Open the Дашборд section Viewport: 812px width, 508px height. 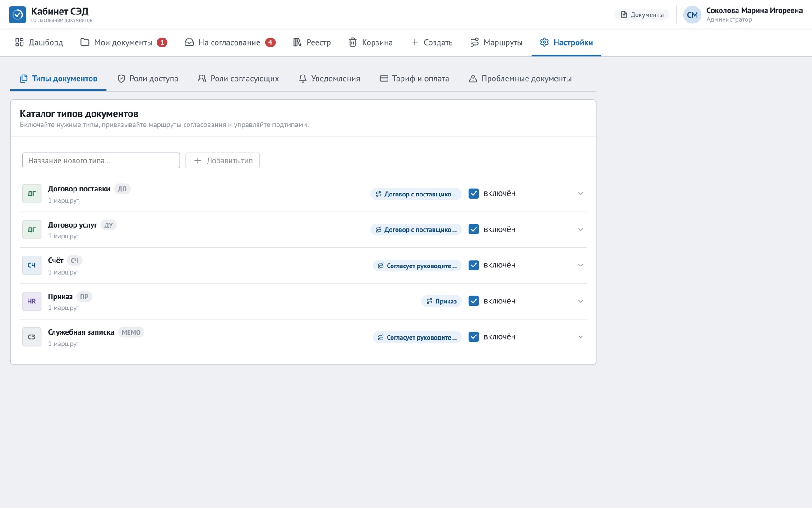[39, 42]
